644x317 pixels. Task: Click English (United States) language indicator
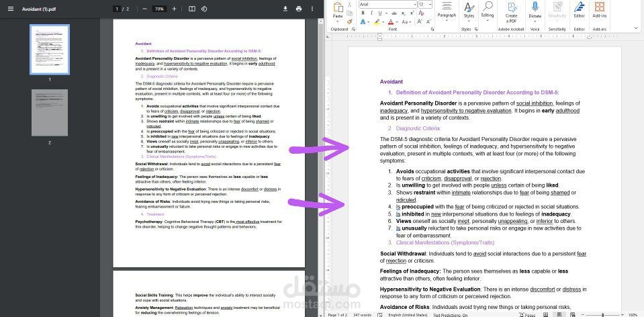[x=408, y=315]
